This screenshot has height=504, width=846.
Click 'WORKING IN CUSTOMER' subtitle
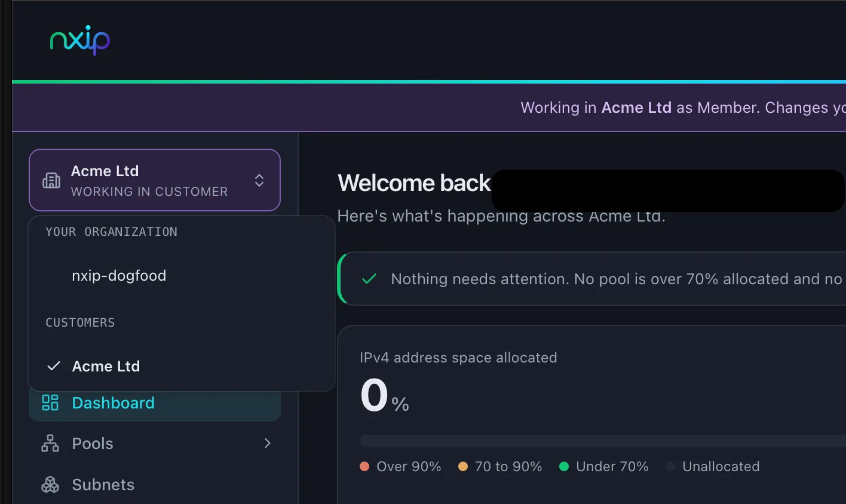(x=149, y=192)
